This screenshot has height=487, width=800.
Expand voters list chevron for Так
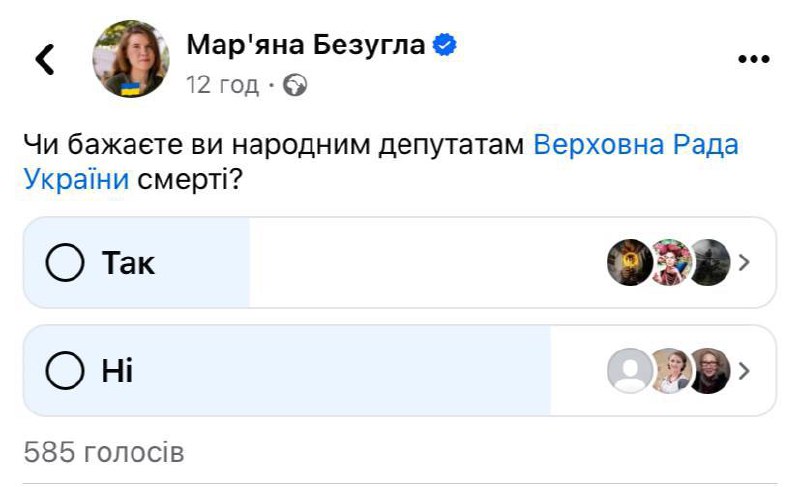(743, 263)
